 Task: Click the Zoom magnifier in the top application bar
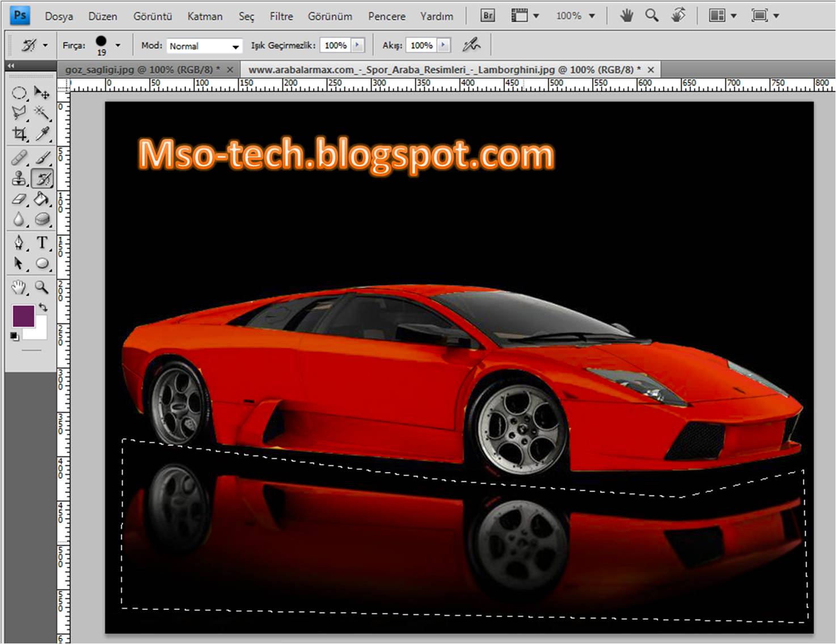[652, 15]
